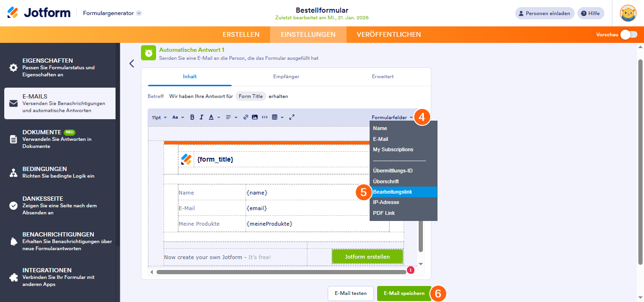
Task: Click the insert table icon
Action: pos(275,117)
